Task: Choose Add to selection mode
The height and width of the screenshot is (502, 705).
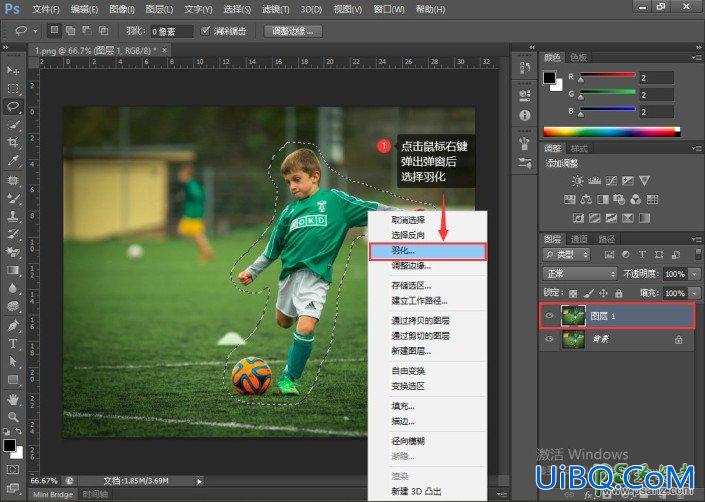Action: (70, 31)
